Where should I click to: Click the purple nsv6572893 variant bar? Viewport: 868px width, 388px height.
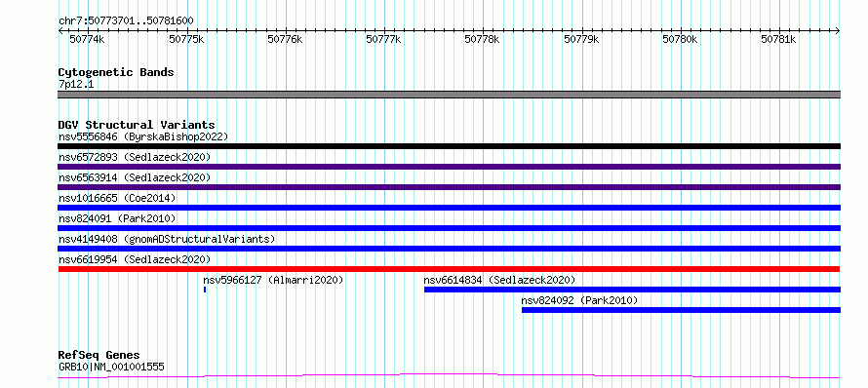pos(449,167)
